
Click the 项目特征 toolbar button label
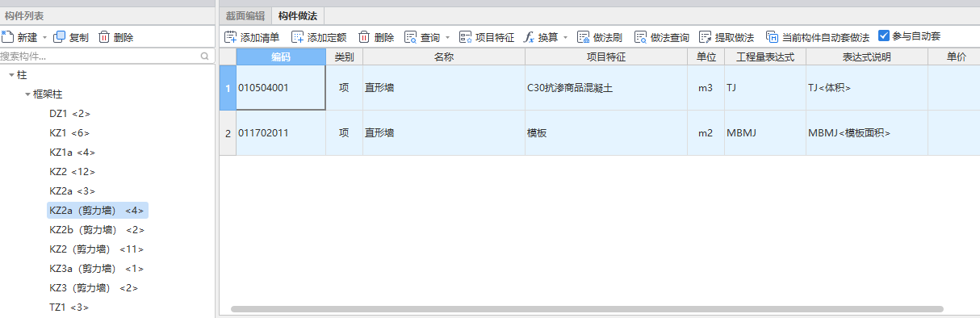click(495, 37)
